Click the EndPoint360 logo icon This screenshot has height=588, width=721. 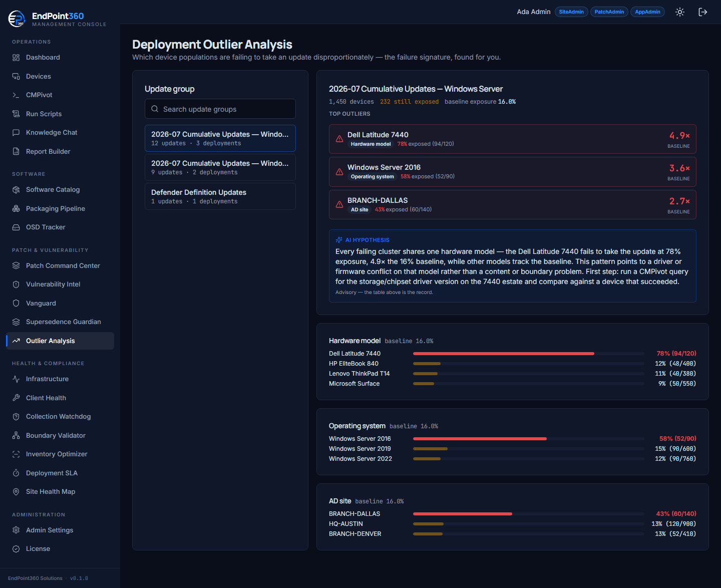[17, 19]
